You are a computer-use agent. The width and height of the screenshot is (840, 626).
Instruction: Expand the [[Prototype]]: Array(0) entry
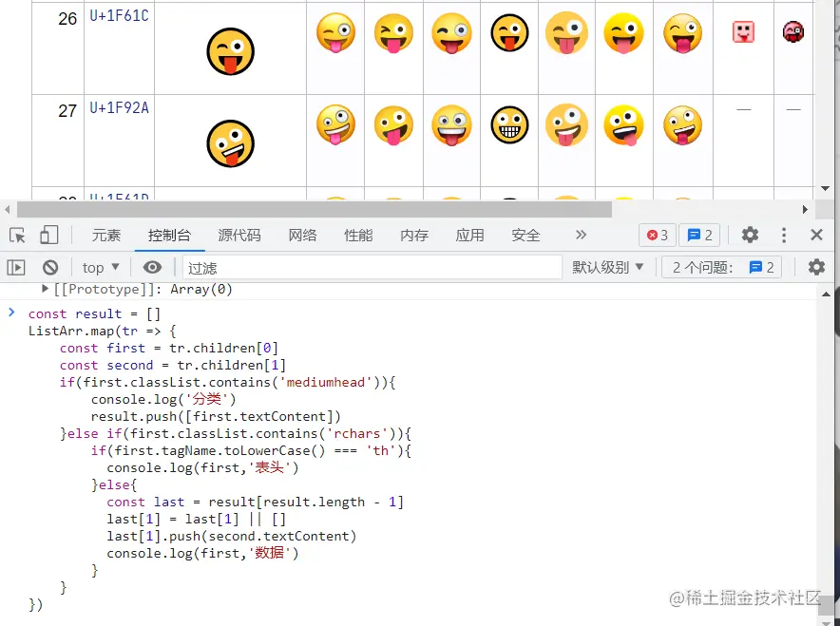click(45, 289)
